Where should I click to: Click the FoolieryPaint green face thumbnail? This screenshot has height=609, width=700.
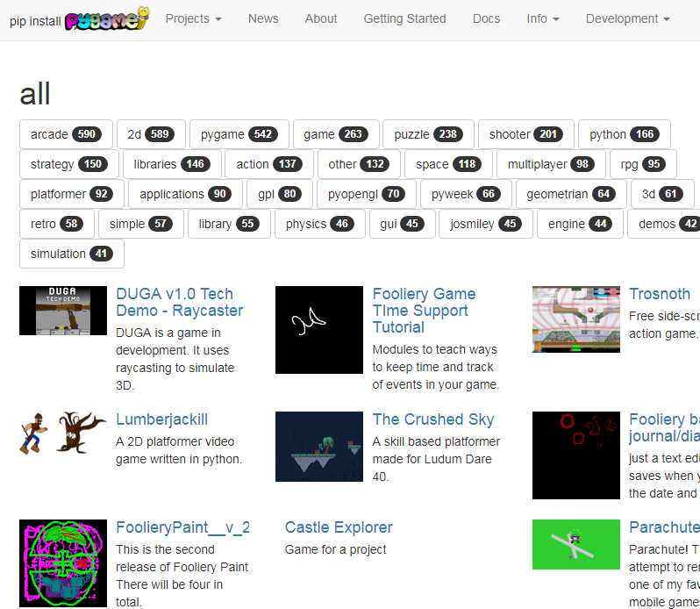pos(62,562)
